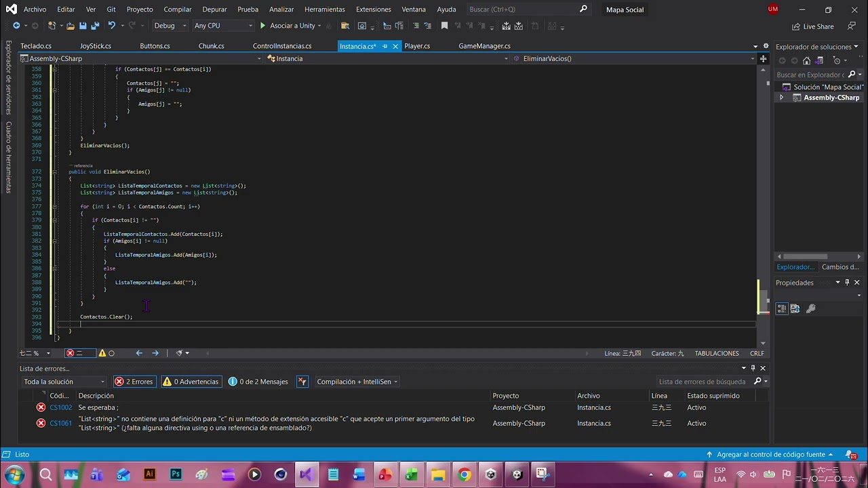
Task: Click the bookmark toggle icon in toolbar
Action: tap(444, 26)
